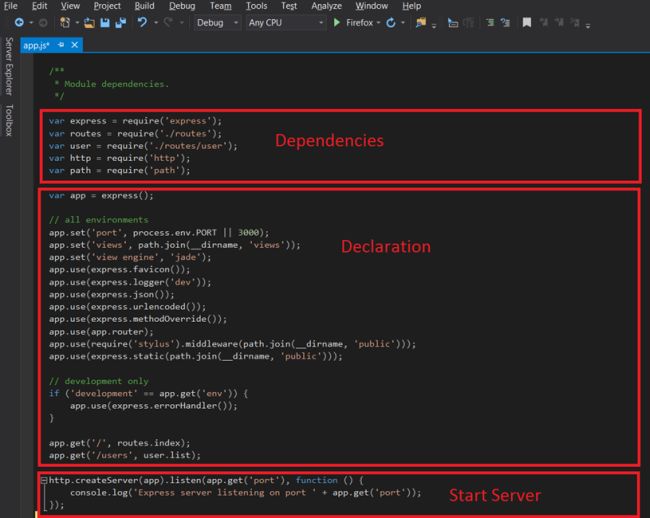Collapse the http.createServer code block
This screenshot has width=650, height=518.
click(44, 480)
